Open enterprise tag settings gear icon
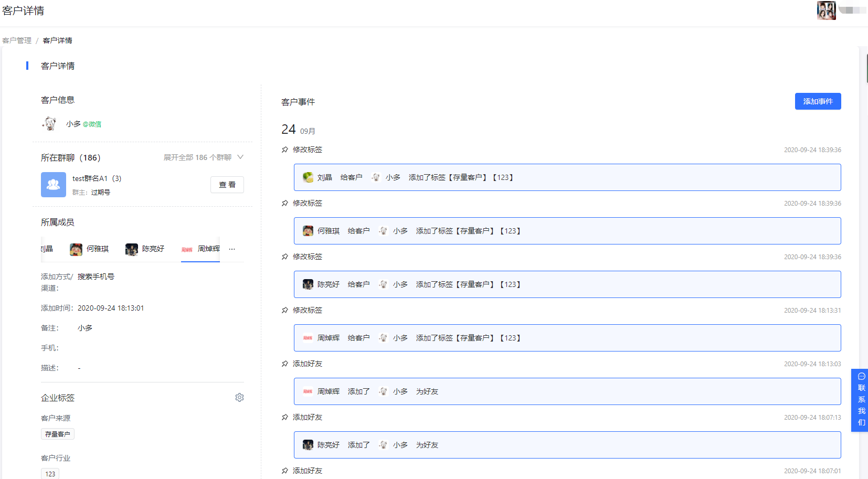 [x=239, y=398]
